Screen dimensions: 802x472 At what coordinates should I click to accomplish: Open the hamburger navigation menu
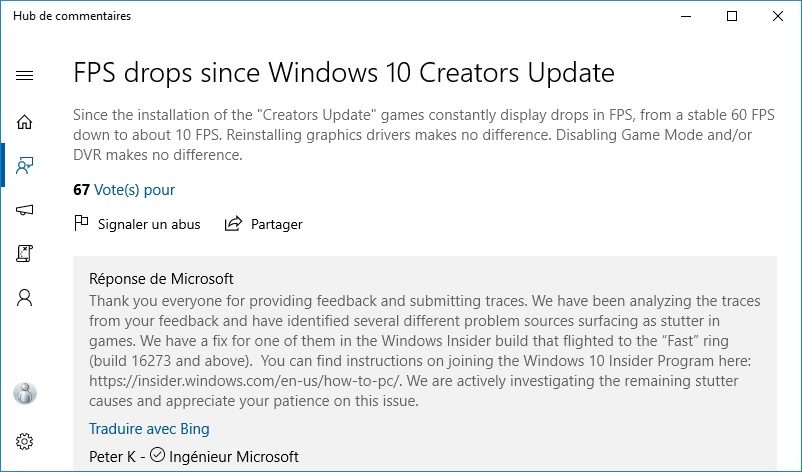click(25, 76)
